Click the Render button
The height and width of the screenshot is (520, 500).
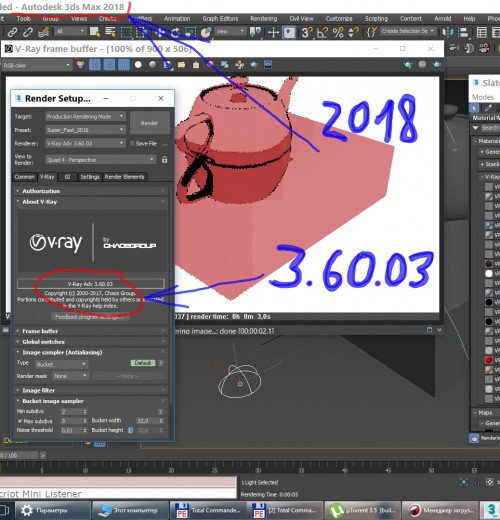point(150,123)
